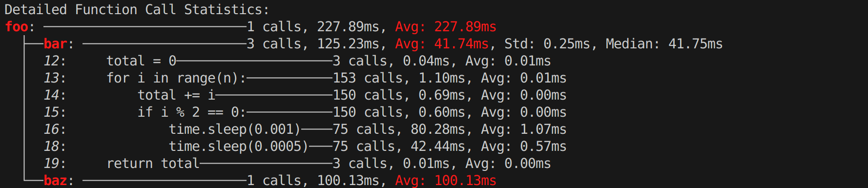Click the red 'Avg: 100.13ms' value
868x188 pixels.
tap(446, 181)
